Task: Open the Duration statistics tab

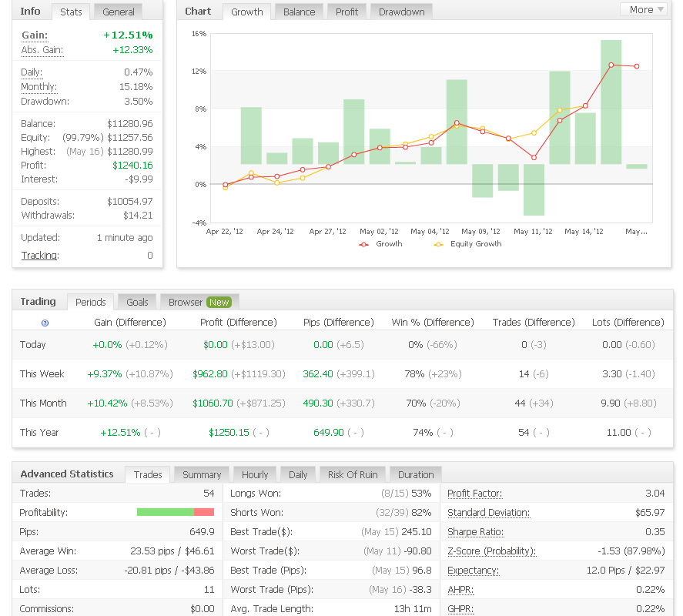Action: tap(416, 474)
